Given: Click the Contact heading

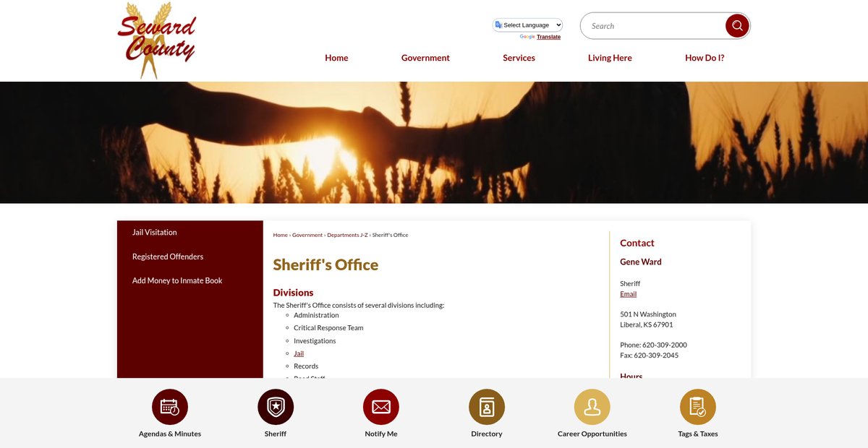Looking at the screenshot, I should (637, 244).
